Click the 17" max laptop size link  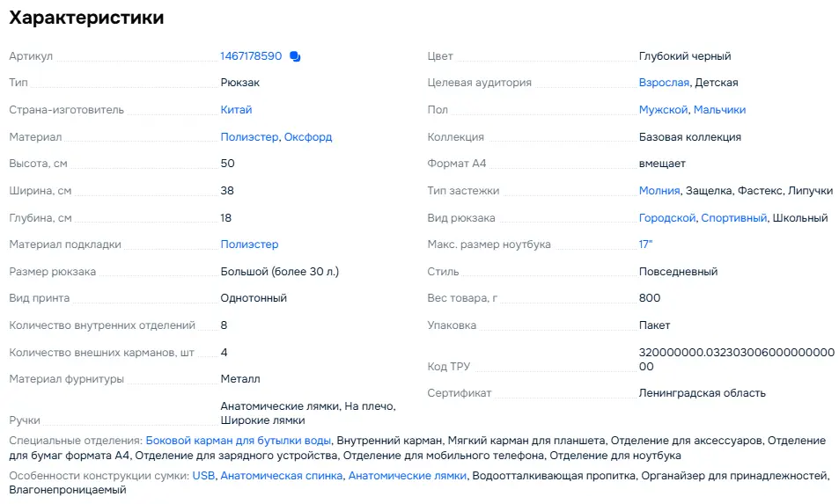click(646, 245)
